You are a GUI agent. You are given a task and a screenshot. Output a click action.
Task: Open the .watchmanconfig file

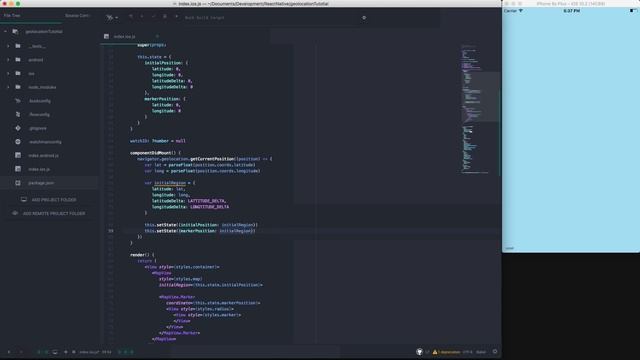point(45,142)
